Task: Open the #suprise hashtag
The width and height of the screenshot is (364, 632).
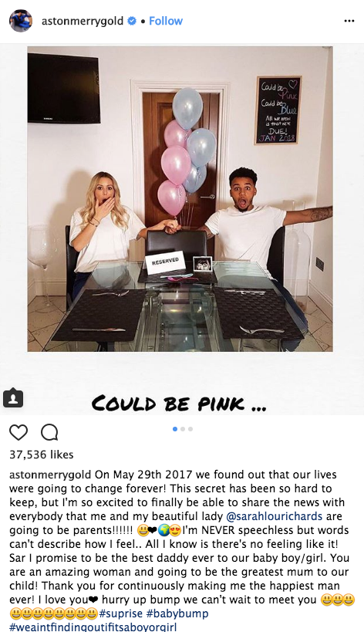Action: (x=121, y=613)
